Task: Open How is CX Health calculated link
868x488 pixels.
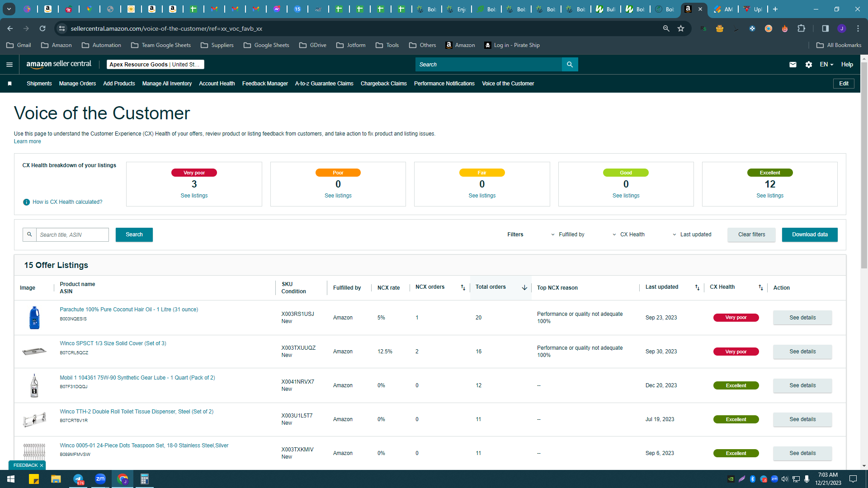Action: click(67, 202)
